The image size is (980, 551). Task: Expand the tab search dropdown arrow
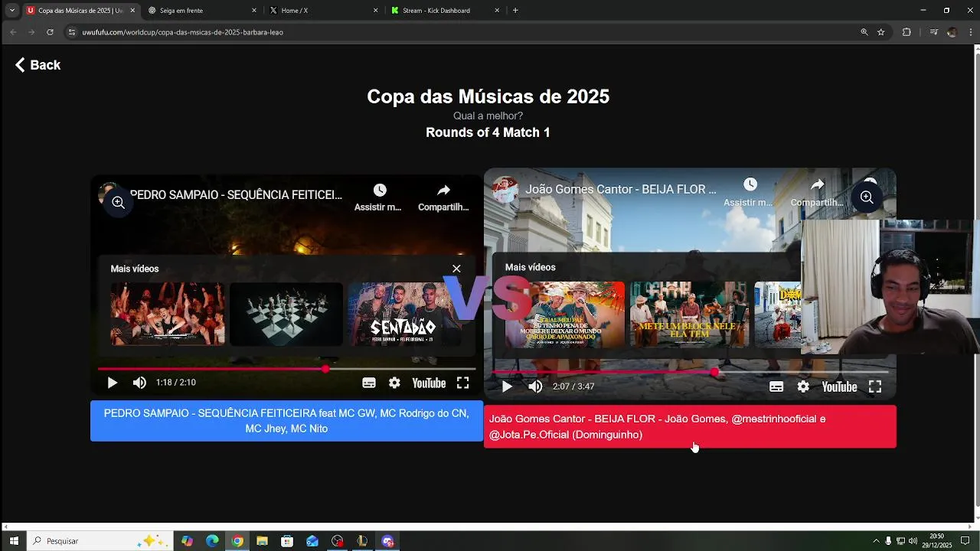(x=11, y=11)
